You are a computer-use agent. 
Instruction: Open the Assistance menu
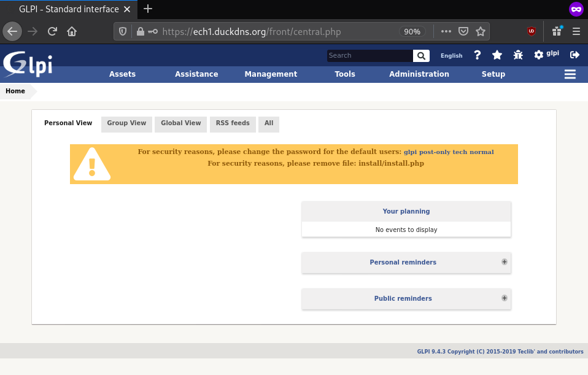(196, 74)
